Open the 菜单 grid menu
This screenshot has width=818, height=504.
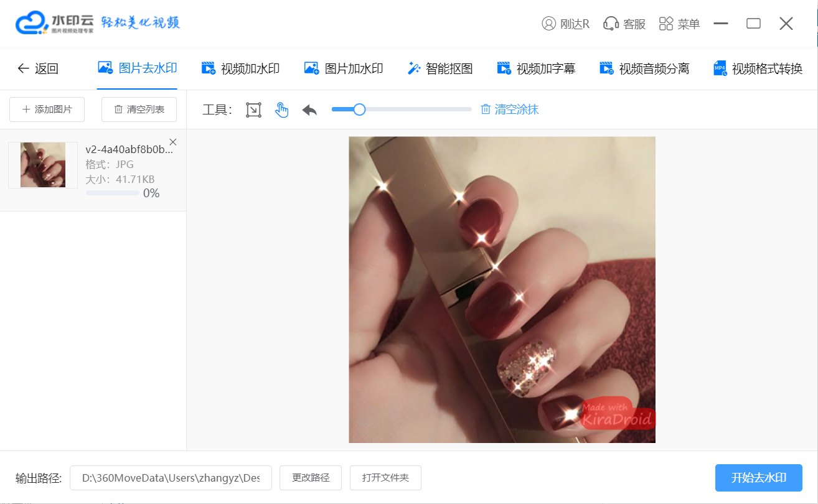coord(666,24)
